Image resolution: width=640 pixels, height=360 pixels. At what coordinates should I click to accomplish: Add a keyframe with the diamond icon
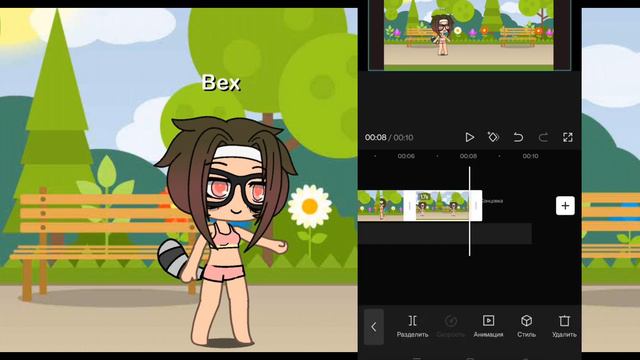tap(493, 137)
